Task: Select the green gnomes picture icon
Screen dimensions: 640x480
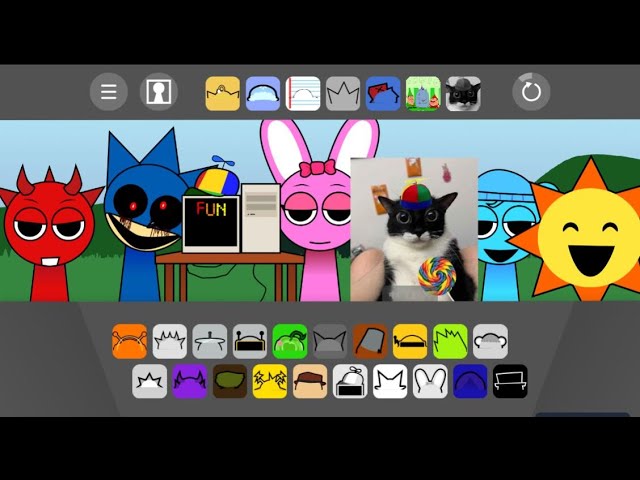Action: pos(423,93)
